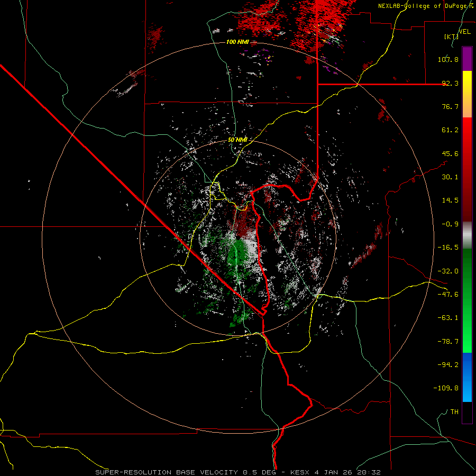This screenshot has height=476, width=476.
Task: Click the -0.9 scale value
Action: (450, 224)
